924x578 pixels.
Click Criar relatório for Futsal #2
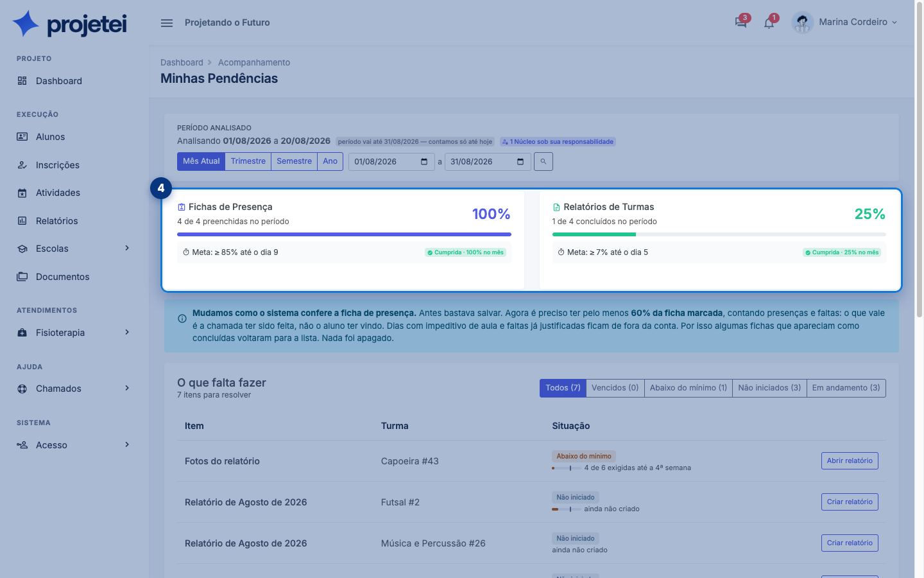point(850,502)
